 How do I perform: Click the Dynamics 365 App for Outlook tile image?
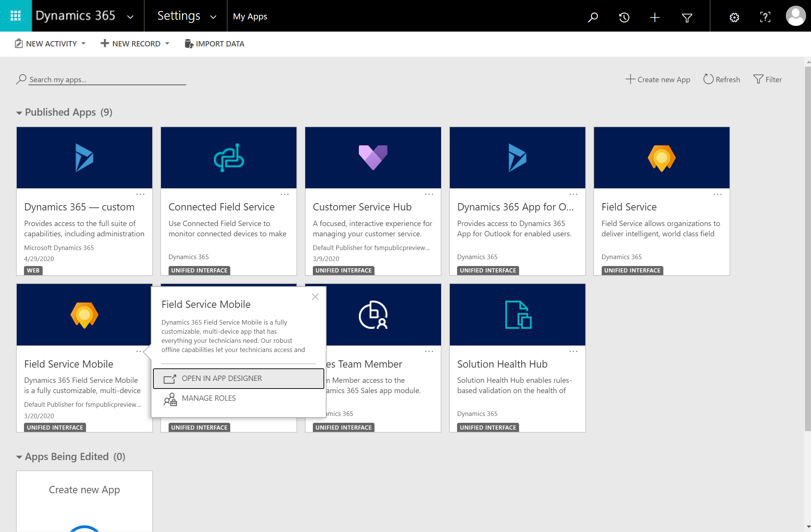518,158
